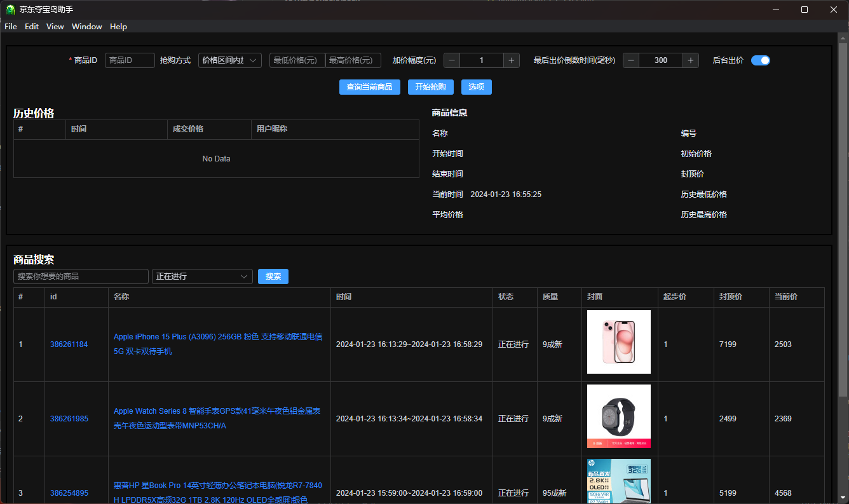Click the 最低价格(元) input field

coord(297,60)
